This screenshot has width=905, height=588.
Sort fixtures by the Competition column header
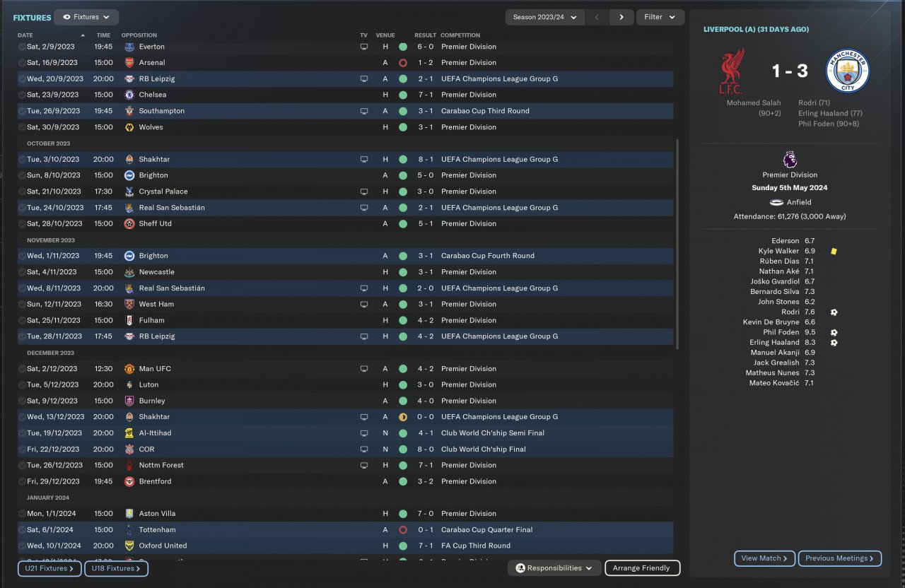(x=460, y=35)
